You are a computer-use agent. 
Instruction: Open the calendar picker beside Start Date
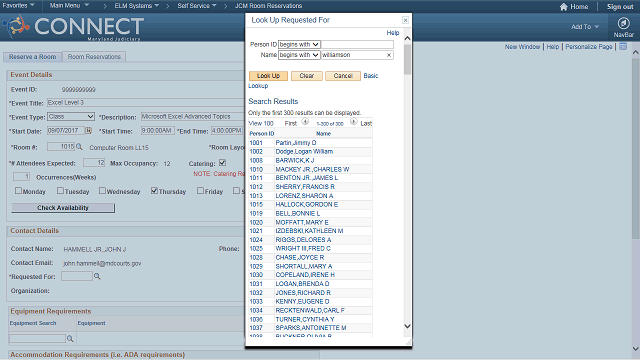pyautogui.click(x=88, y=131)
